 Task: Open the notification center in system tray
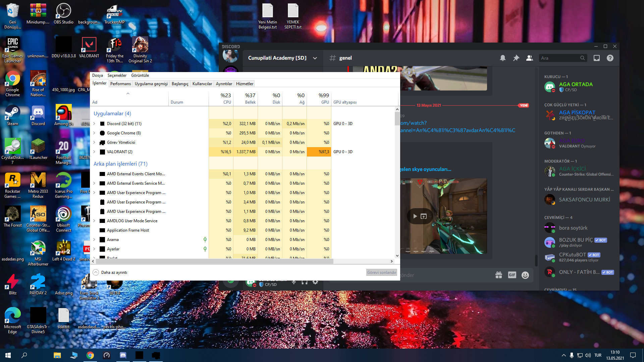pyautogui.click(x=633, y=355)
